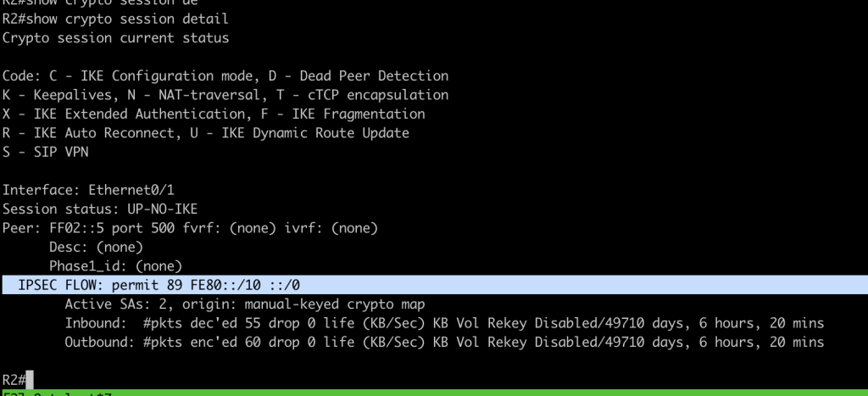The height and width of the screenshot is (396, 868).
Task: Click the green tmux status bar
Action: click(x=434, y=393)
